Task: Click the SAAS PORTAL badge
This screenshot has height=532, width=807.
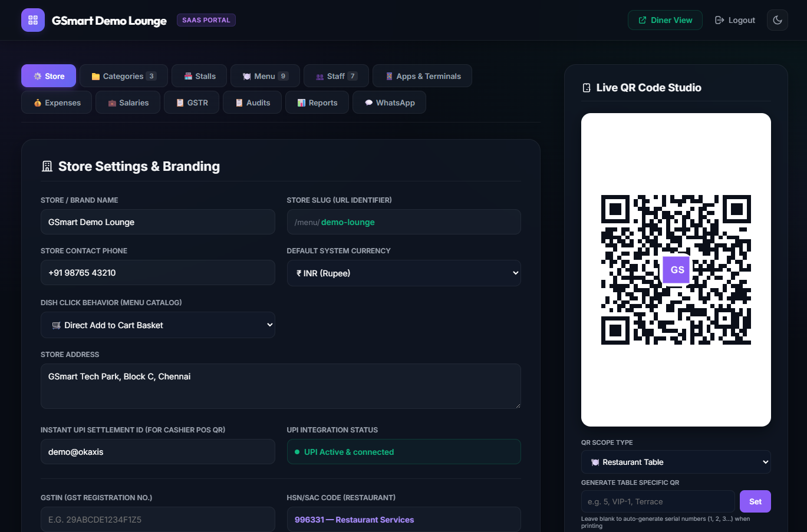Action: coord(206,20)
